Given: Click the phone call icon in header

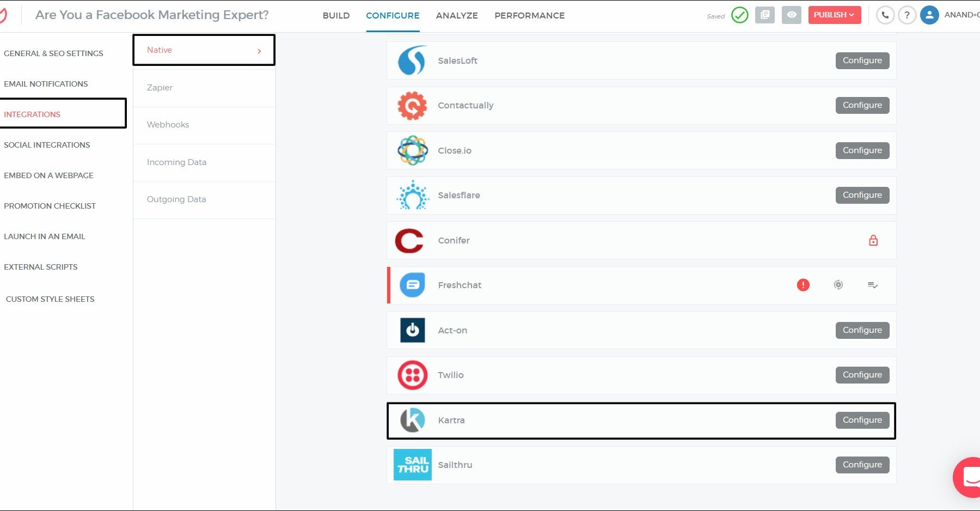Looking at the screenshot, I should pyautogui.click(x=885, y=15).
